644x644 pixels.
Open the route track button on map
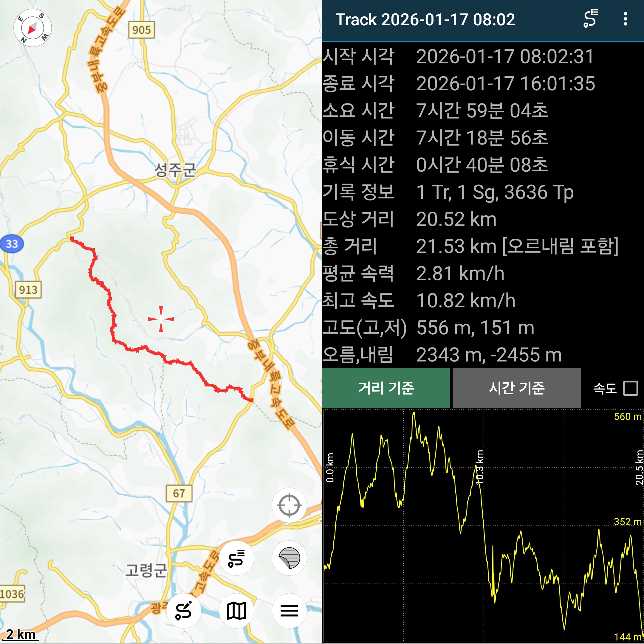tap(236, 558)
